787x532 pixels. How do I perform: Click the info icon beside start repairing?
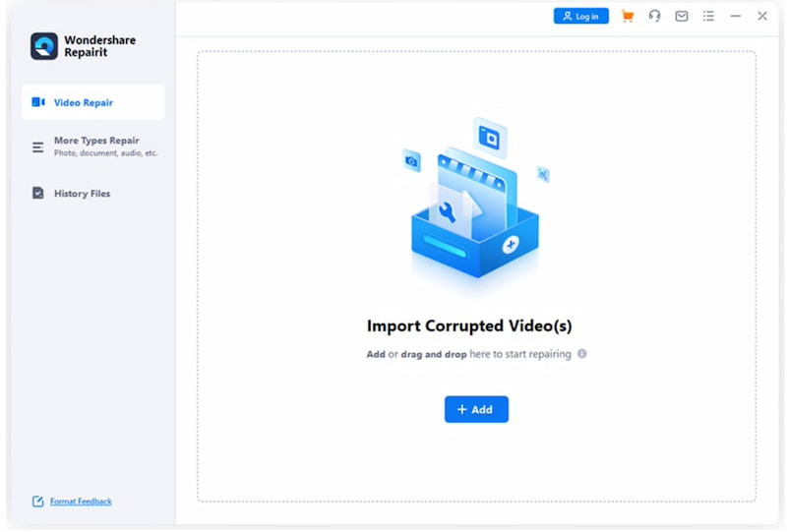(581, 354)
